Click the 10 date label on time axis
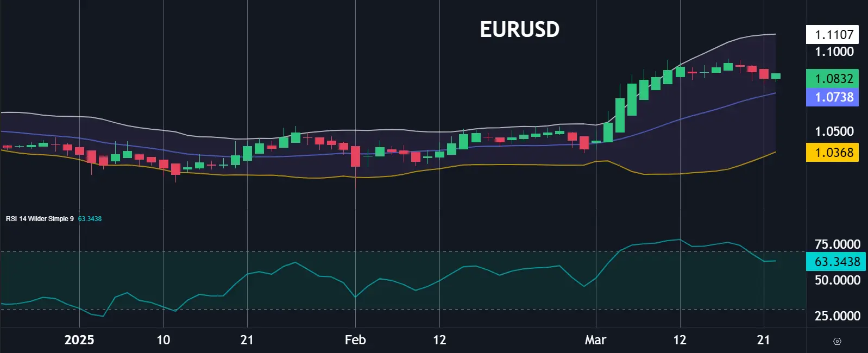Image resolution: width=868 pixels, height=353 pixels. [163, 340]
